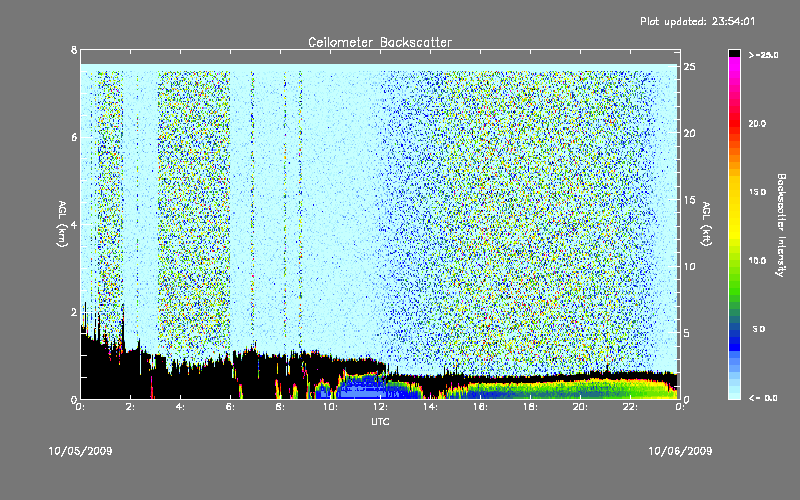
Task: Click the '4:' hour label on the time axis
Action: (x=181, y=407)
